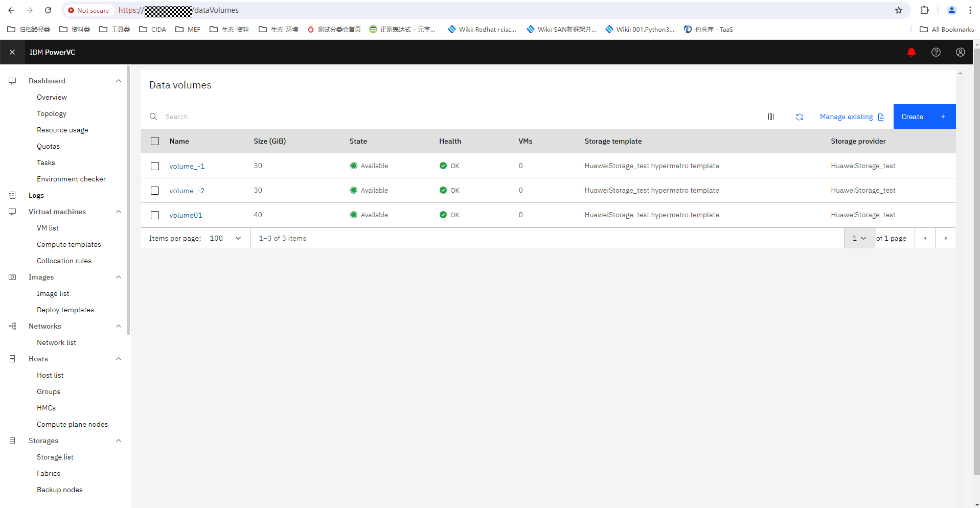Open the red notifications bell
Screen dimensions: 980x508
point(911,52)
